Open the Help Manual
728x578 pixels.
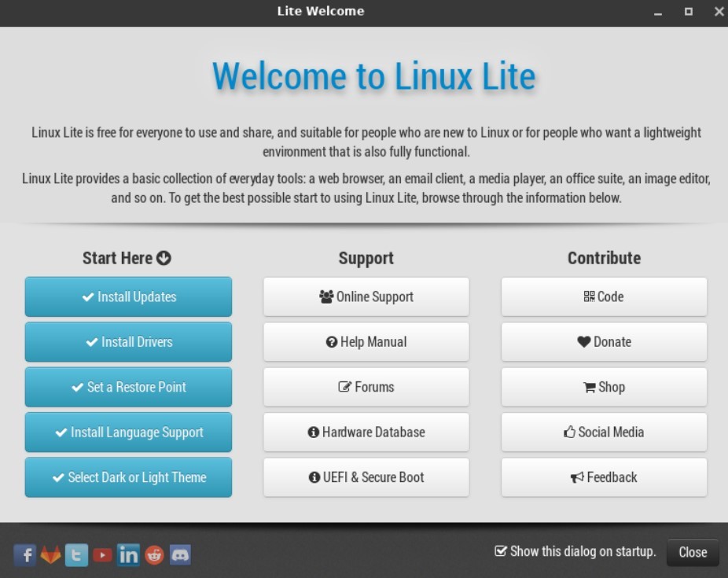(x=366, y=342)
